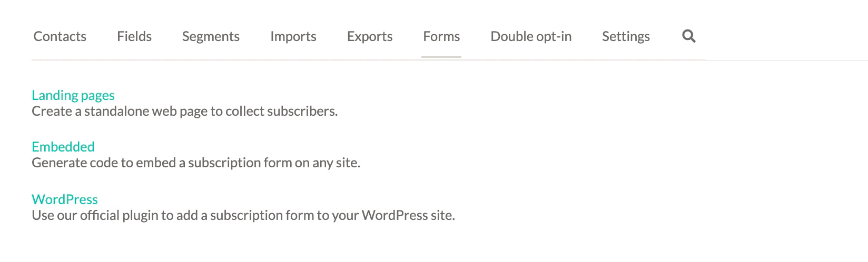Open the Exports tab

(370, 36)
